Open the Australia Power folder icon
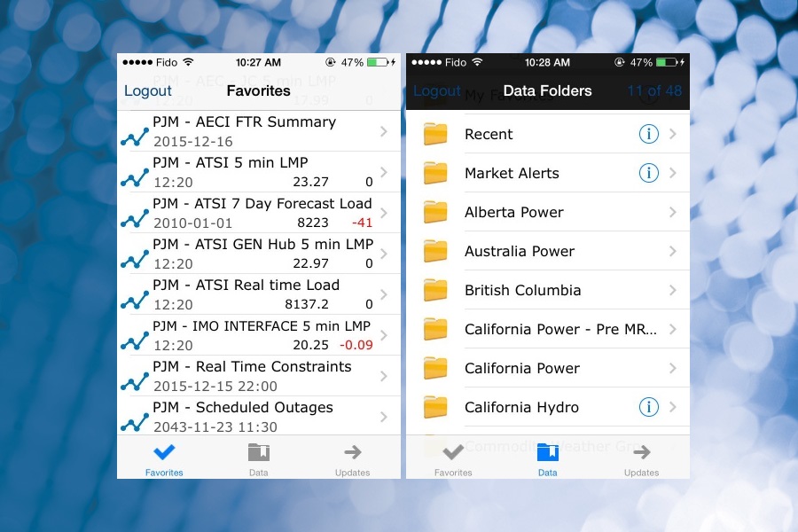798x532 pixels. point(435,251)
